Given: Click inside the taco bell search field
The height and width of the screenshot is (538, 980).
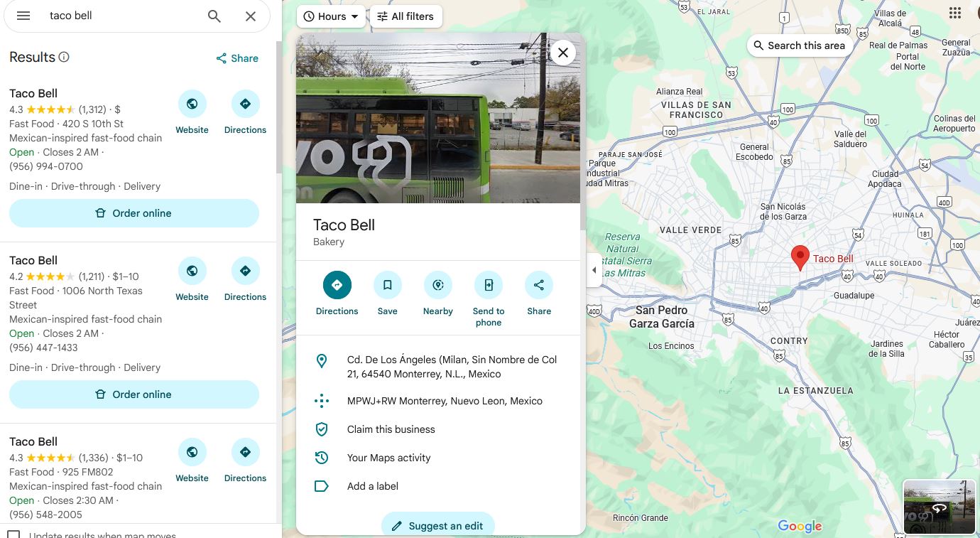Looking at the screenshot, I should (x=121, y=16).
